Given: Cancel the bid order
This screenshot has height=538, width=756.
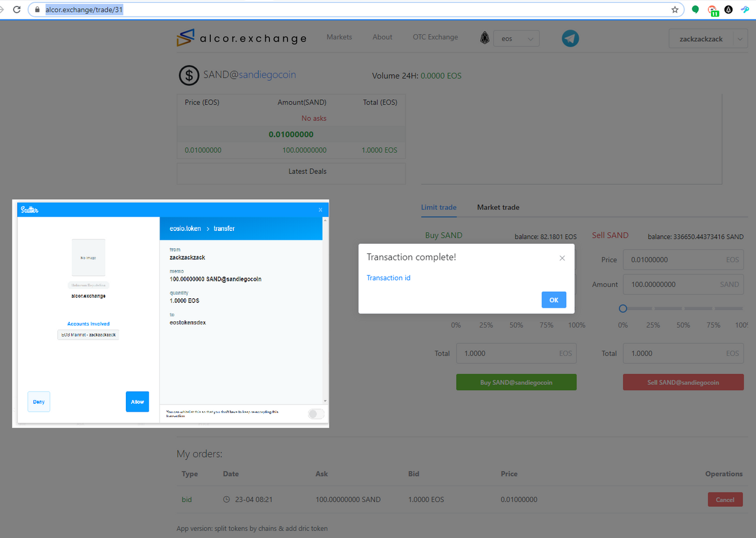Looking at the screenshot, I should (x=725, y=500).
